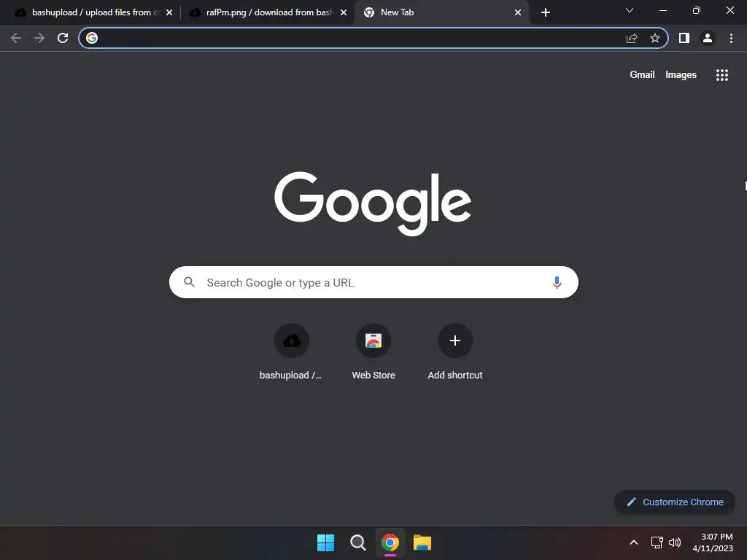Select the New Tab tab
747x560 pixels.
[441, 12]
